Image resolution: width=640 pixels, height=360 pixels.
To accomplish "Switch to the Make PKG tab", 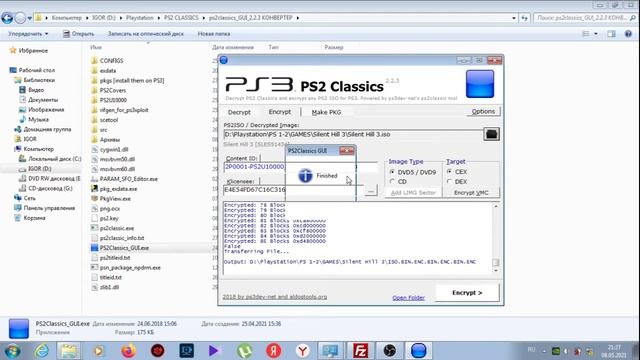I will point(326,112).
